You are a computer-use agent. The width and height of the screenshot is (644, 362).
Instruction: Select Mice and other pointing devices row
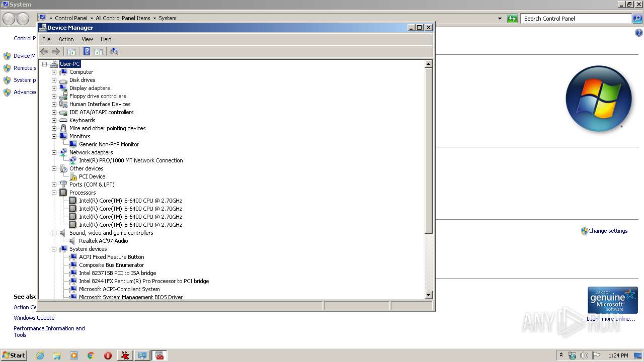tap(107, 128)
